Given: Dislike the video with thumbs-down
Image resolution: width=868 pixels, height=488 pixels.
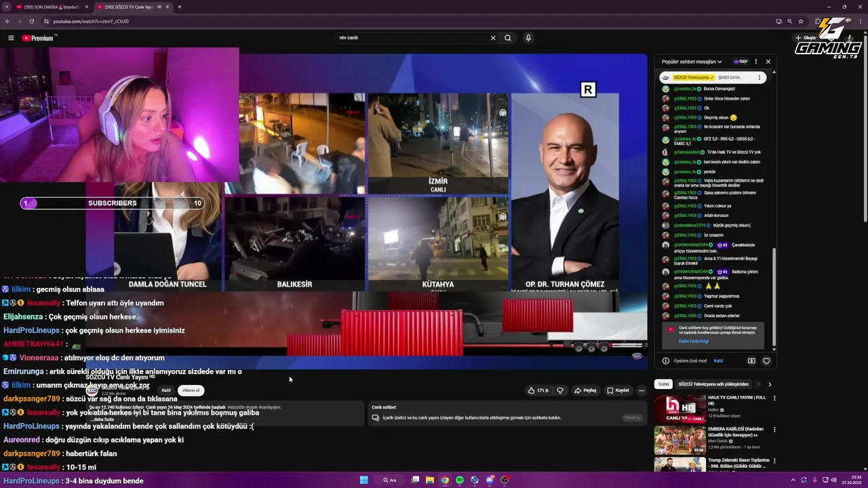Looking at the screenshot, I should coord(560,390).
